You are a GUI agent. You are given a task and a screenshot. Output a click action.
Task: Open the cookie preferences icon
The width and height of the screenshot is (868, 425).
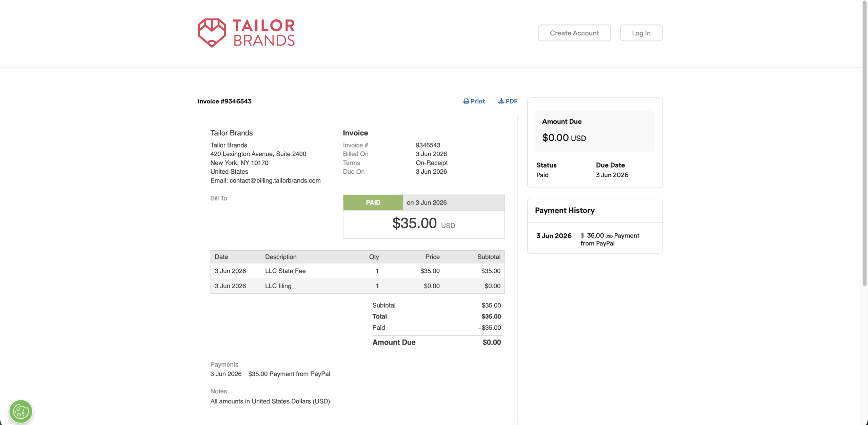(x=21, y=411)
